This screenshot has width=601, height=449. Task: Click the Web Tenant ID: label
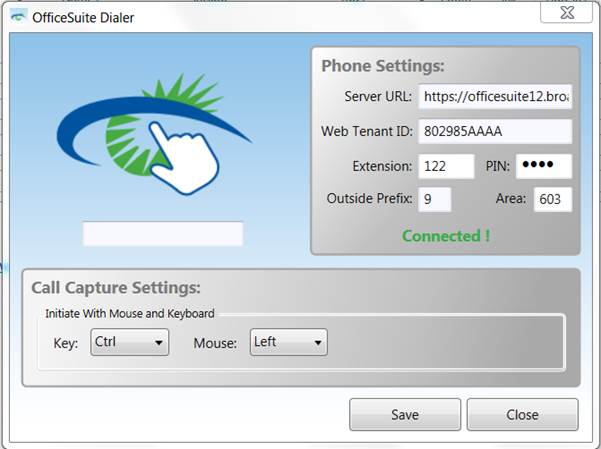(367, 132)
